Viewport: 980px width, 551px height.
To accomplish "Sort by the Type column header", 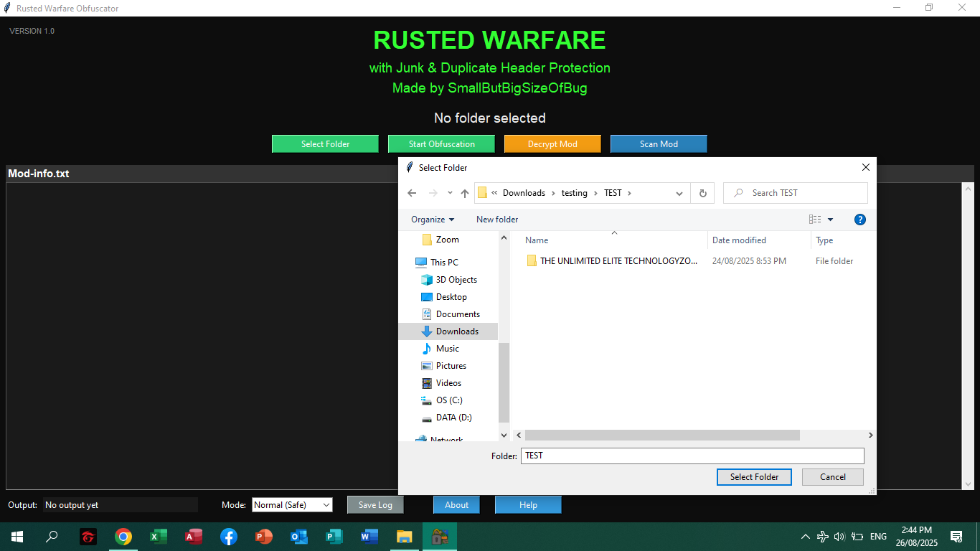I will (824, 240).
